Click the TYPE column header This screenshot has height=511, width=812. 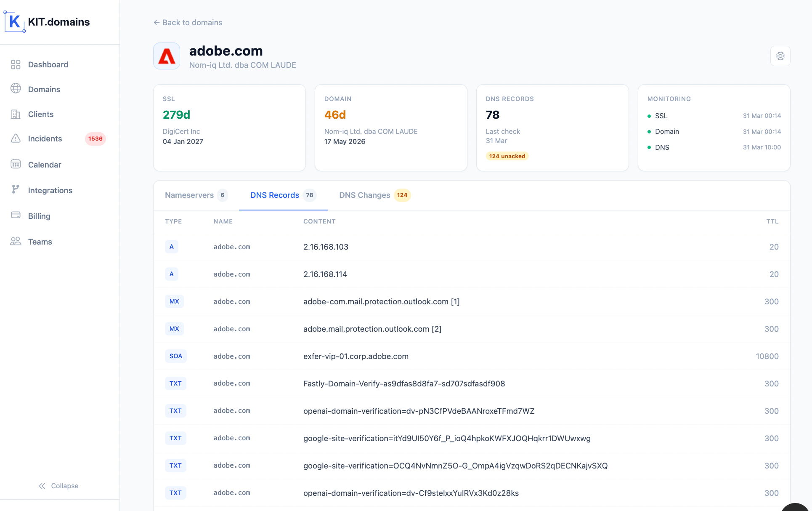point(173,221)
